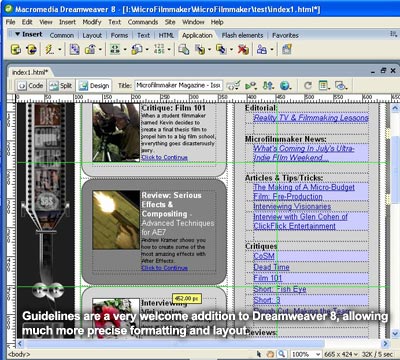Select the <body> tag in tag selector
The height and width of the screenshot is (360, 400).
tap(19, 354)
